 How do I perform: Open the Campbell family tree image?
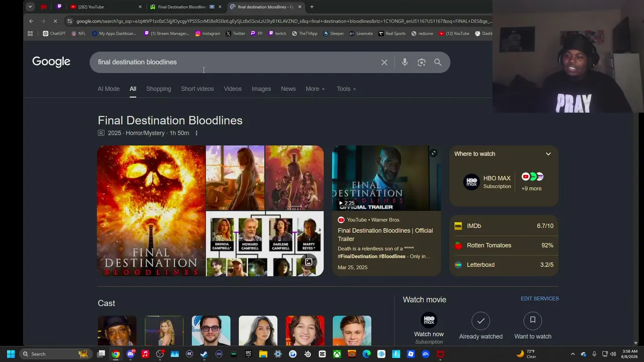pyautogui.click(x=265, y=244)
